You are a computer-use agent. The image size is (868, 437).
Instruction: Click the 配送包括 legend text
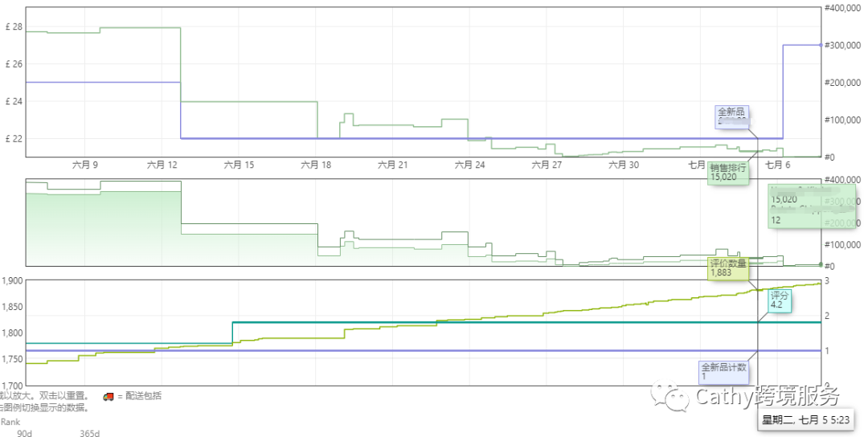(143, 396)
